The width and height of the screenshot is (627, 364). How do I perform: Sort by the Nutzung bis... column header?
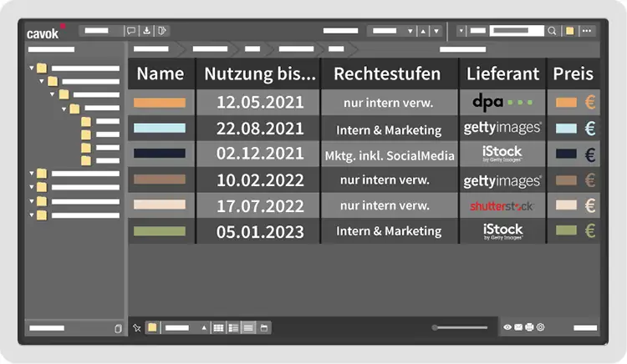pyautogui.click(x=260, y=73)
